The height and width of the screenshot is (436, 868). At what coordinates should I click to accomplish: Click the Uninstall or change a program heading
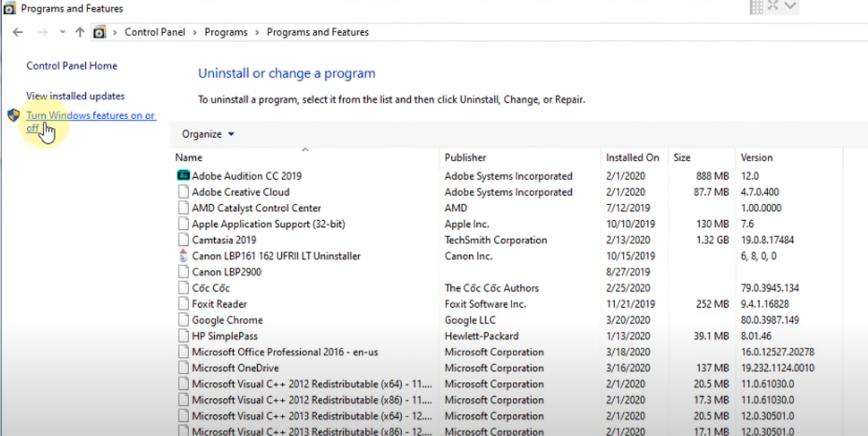(x=286, y=73)
